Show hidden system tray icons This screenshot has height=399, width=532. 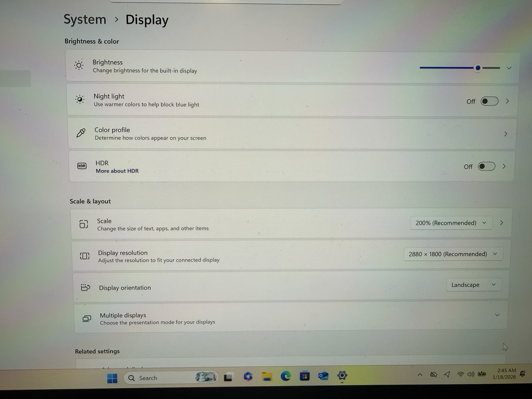tap(420, 375)
